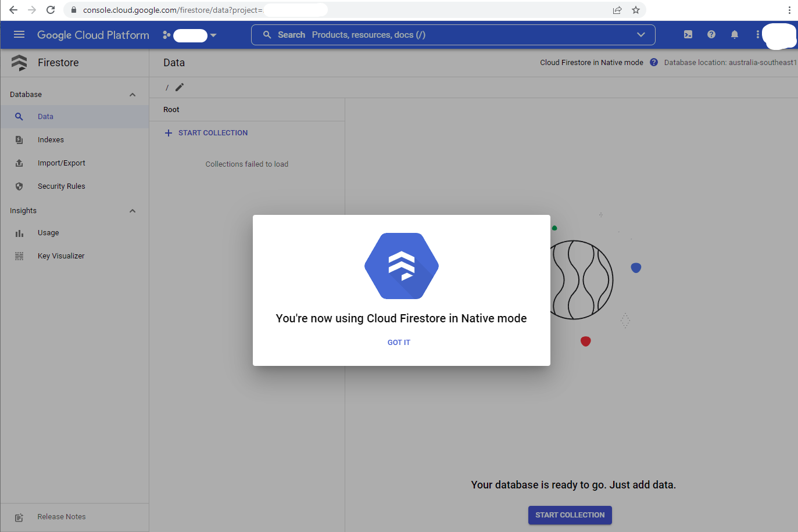
Task: Open the Indexes page from the sidebar
Action: 51,139
